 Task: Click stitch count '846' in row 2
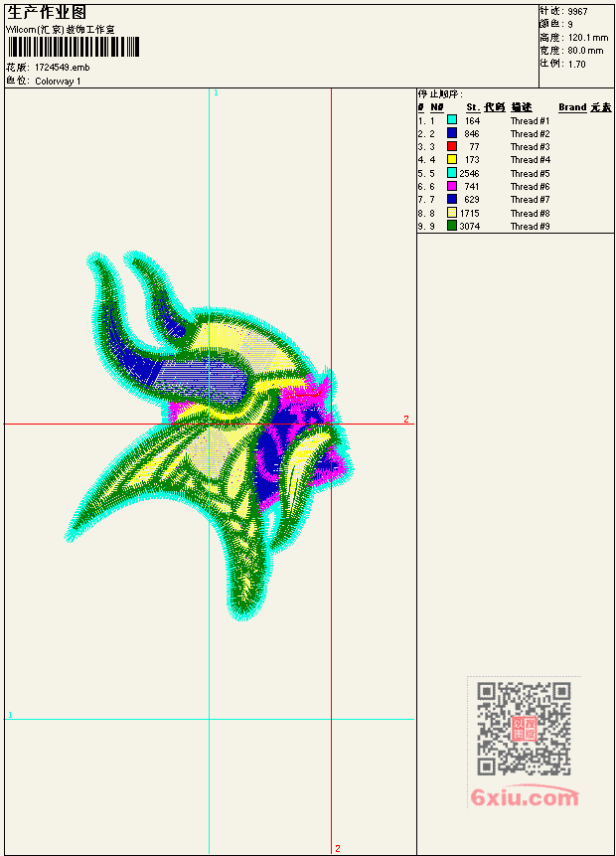point(472,134)
